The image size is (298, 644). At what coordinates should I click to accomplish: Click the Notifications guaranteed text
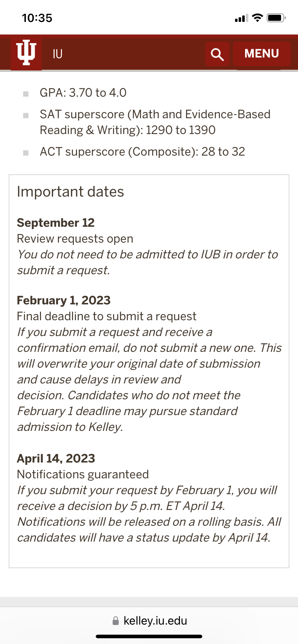83,474
